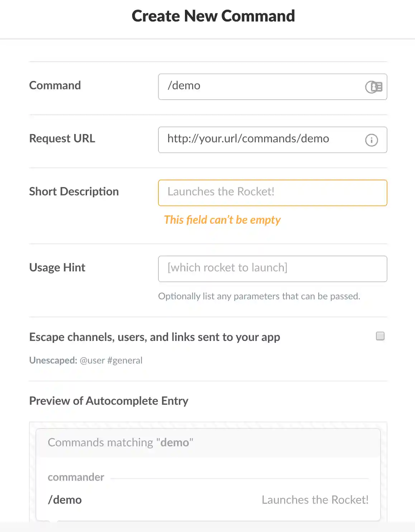
Task: Click the "Commands matching demo" preview header
Action: pos(120,442)
